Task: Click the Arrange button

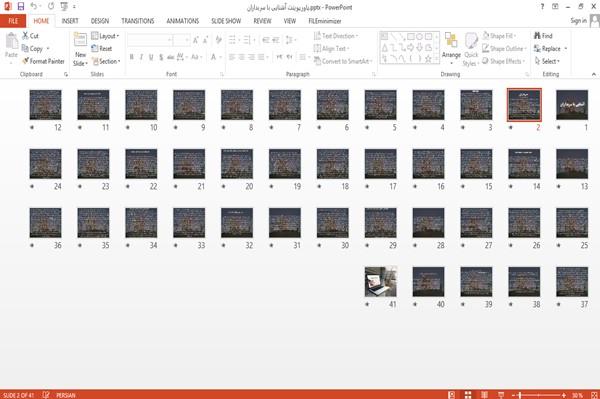Action: coord(451,48)
